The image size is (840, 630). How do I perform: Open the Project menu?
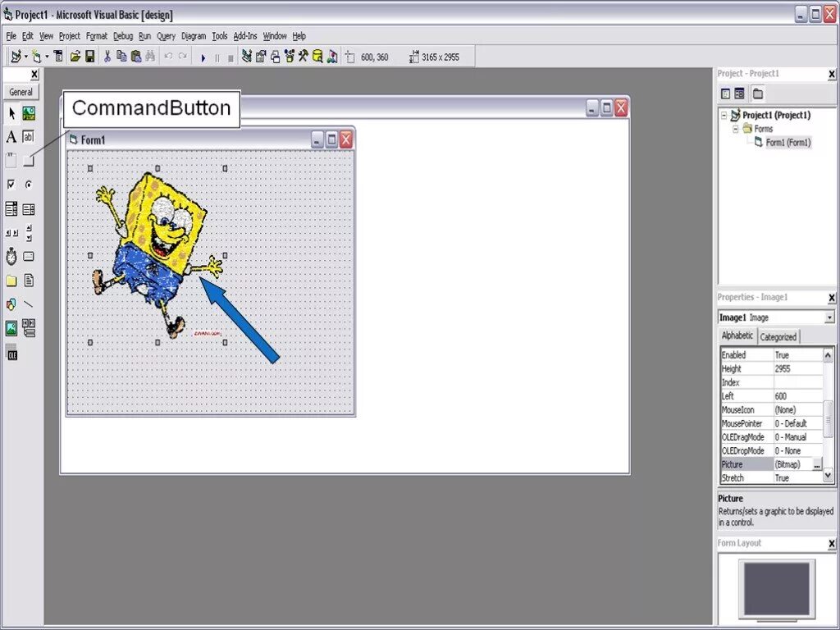tap(69, 36)
